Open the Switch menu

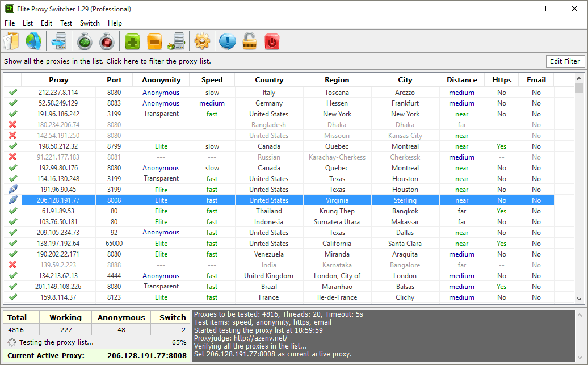[x=90, y=23]
